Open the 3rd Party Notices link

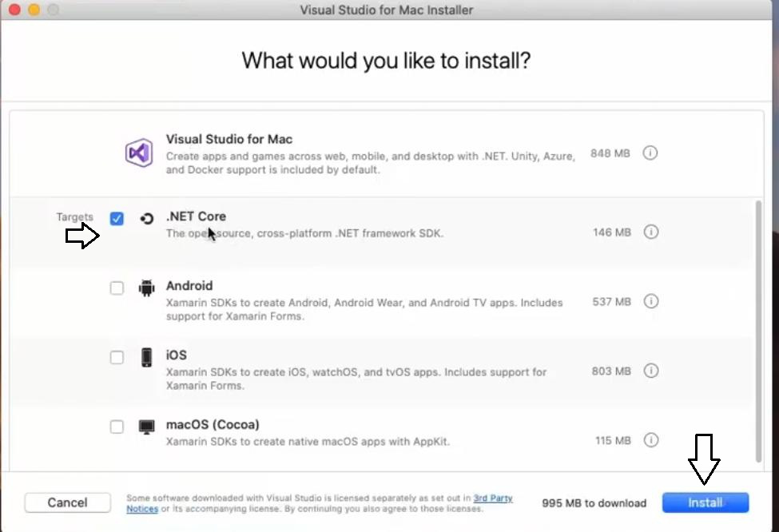(x=492, y=498)
